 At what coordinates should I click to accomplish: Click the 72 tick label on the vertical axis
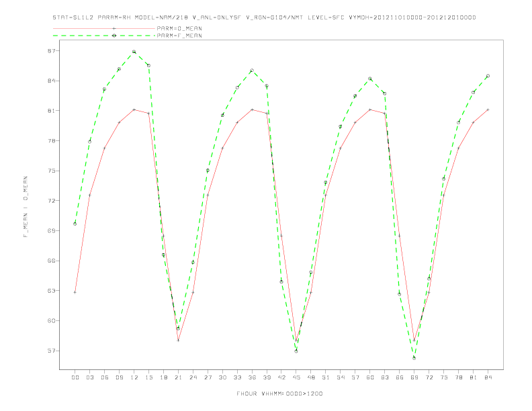coord(51,201)
